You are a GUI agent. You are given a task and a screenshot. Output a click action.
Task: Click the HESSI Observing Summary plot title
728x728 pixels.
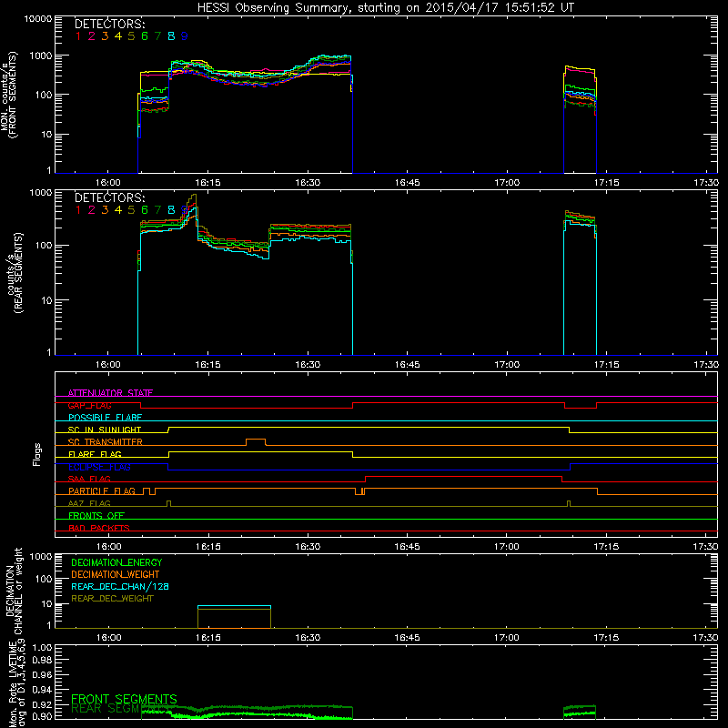click(x=386, y=7)
